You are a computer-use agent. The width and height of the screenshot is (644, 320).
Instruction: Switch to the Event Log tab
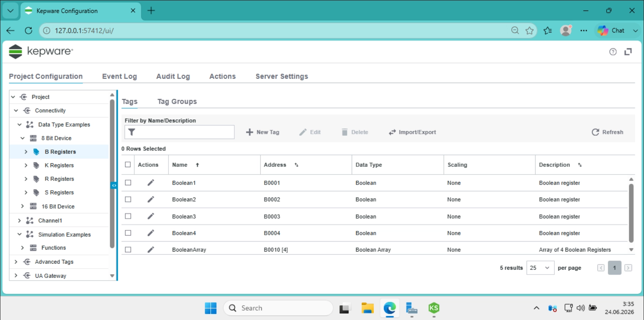tap(119, 76)
